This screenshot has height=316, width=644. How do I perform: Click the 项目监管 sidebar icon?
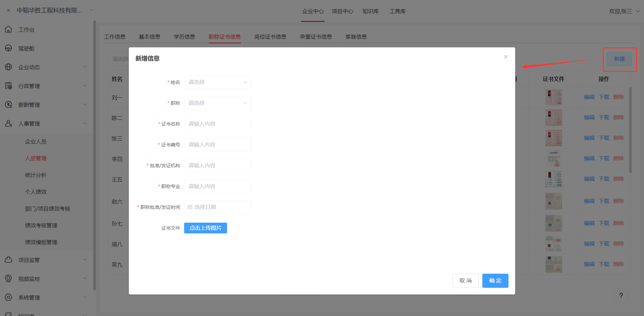coord(8,260)
